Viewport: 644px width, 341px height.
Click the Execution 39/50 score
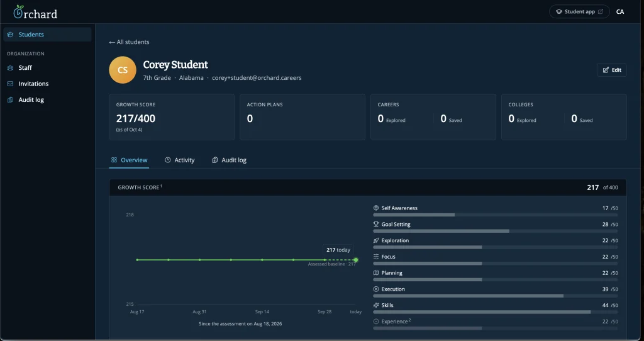coord(610,289)
